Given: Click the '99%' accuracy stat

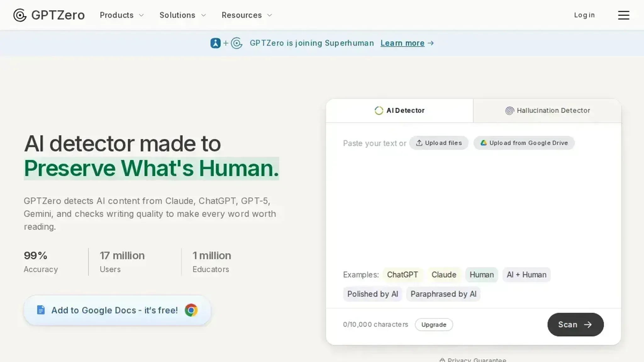Looking at the screenshot, I should (x=36, y=255).
